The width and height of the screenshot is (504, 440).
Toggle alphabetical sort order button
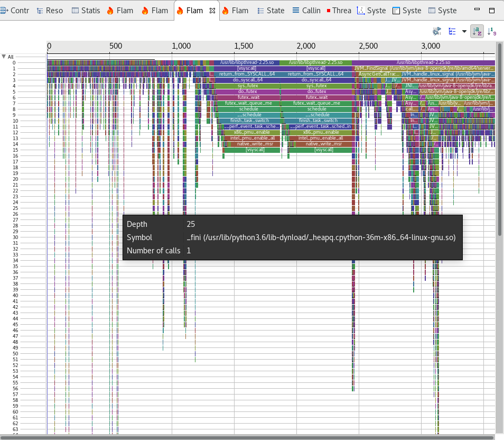pyautogui.click(x=477, y=32)
